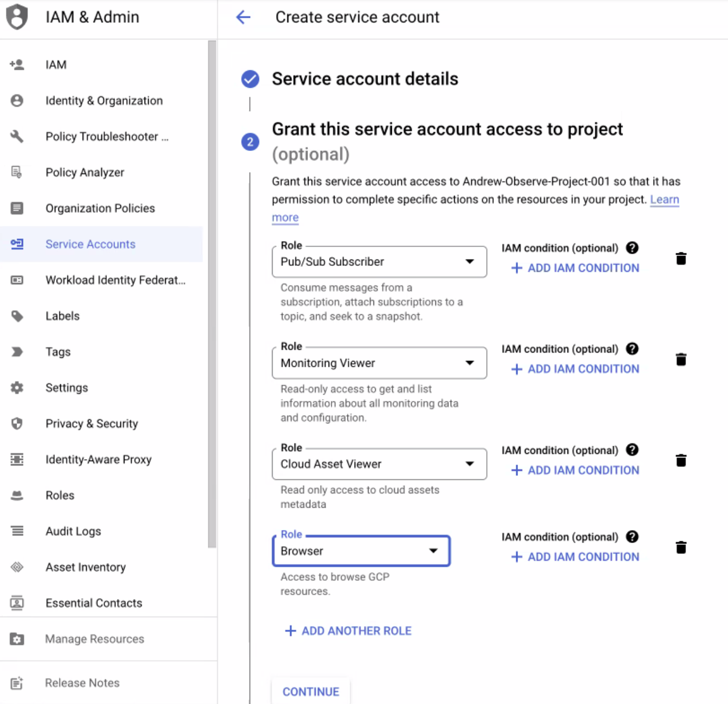This screenshot has height=704, width=728.
Task: Delete the Cloud Asset Viewer role row
Action: pos(681,460)
